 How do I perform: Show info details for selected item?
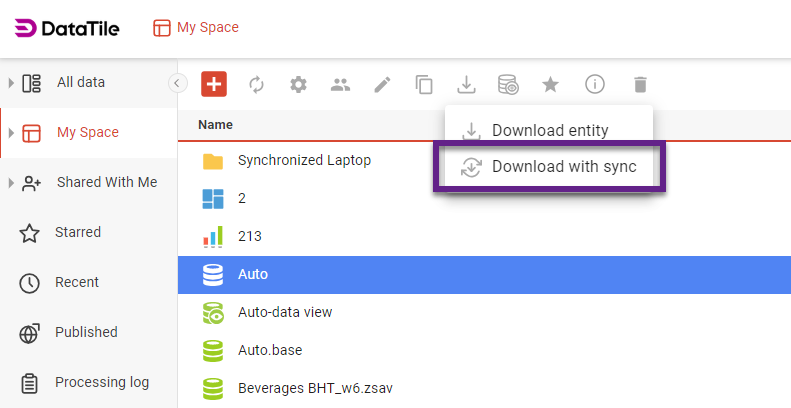pyautogui.click(x=595, y=85)
